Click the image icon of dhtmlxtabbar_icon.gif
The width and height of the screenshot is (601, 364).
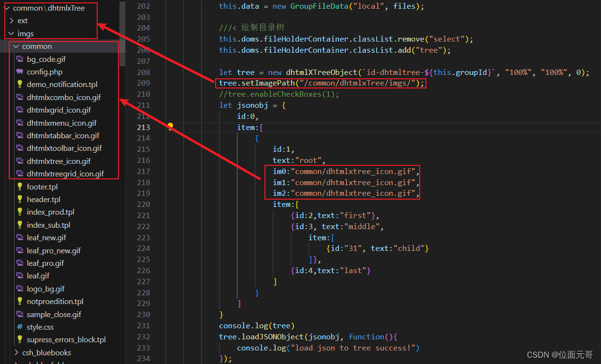pyautogui.click(x=20, y=135)
